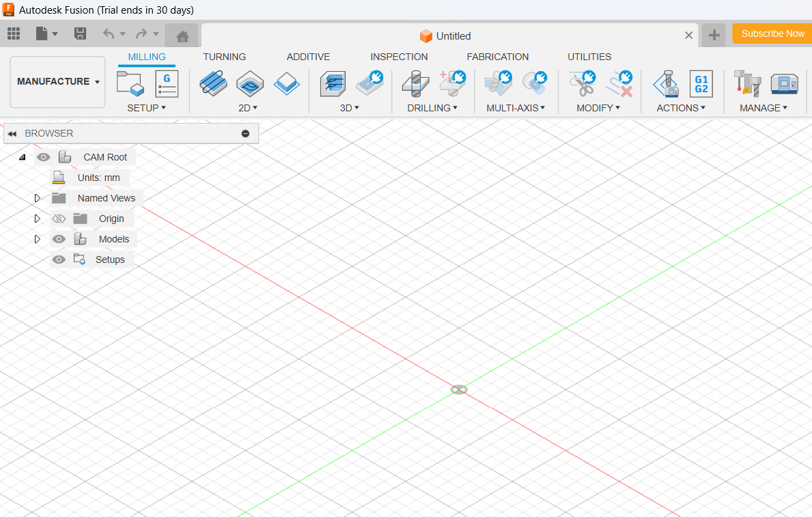Undo the last action arrow
The image size is (812, 517).
(x=108, y=33)
